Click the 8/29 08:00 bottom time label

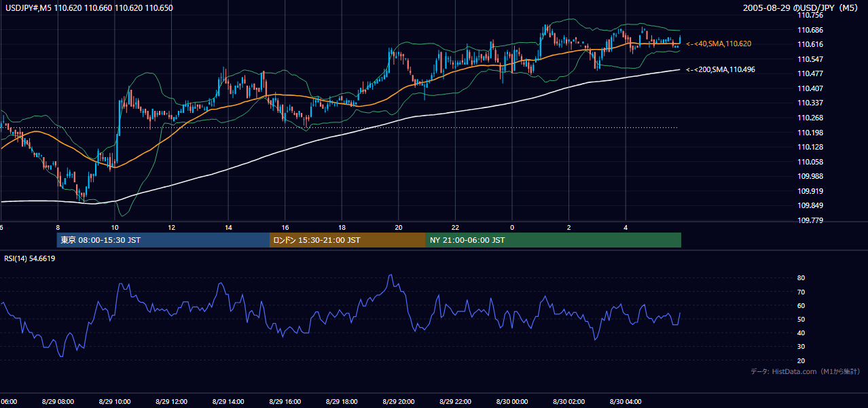pyautogui.click(x=58, y=401)
